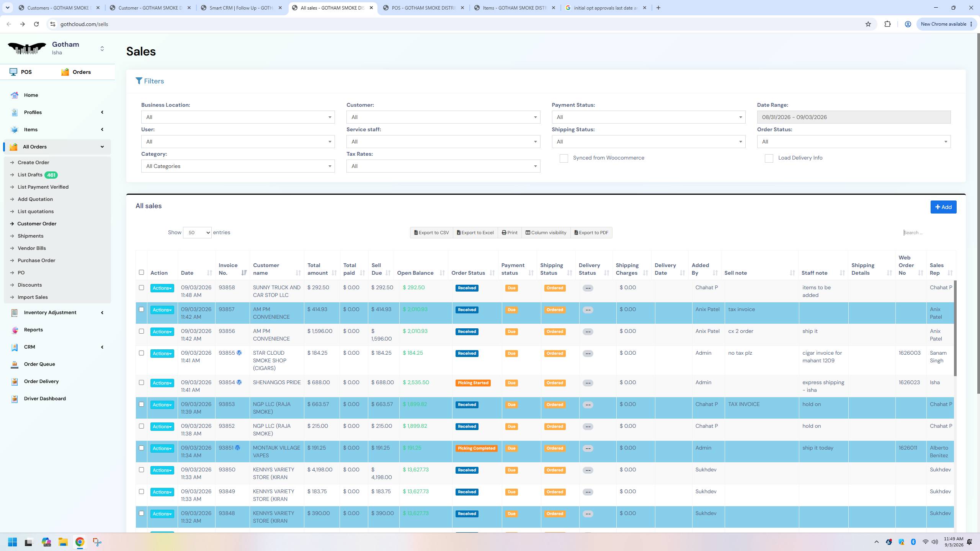
Task: Open Actions dropdown for invoice 93857
Action: coord(162,310)
